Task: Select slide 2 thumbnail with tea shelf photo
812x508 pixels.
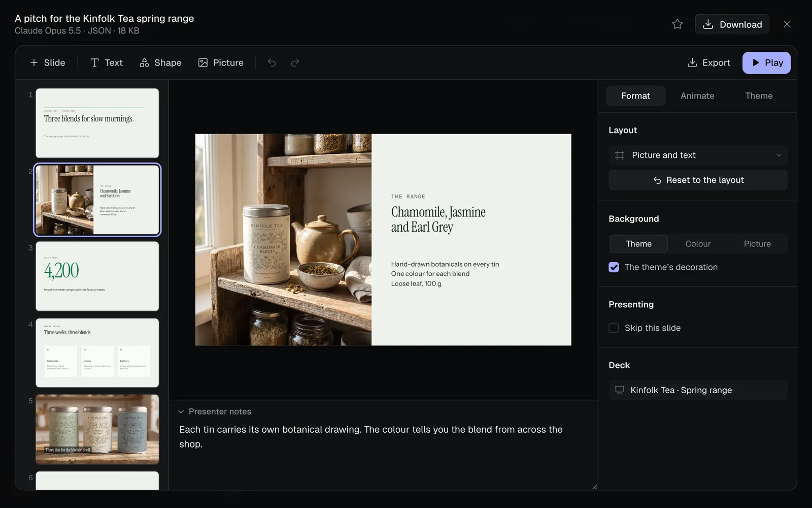Action: pyautogui.click(x=97, y=200)
